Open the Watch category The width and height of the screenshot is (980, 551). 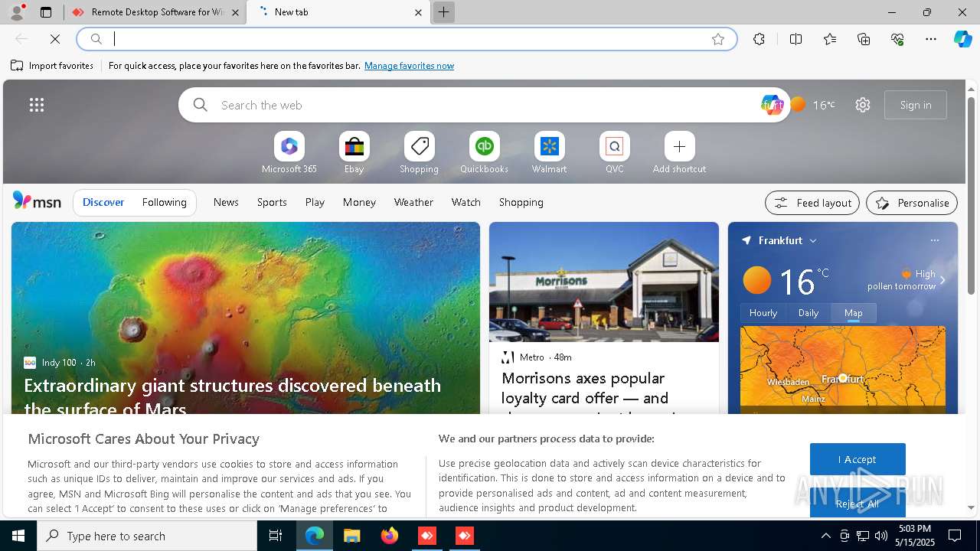coord(466,202)
